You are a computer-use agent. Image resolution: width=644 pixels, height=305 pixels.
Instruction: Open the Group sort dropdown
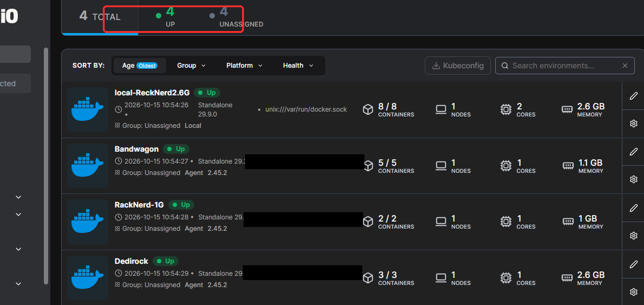point(191,65)
